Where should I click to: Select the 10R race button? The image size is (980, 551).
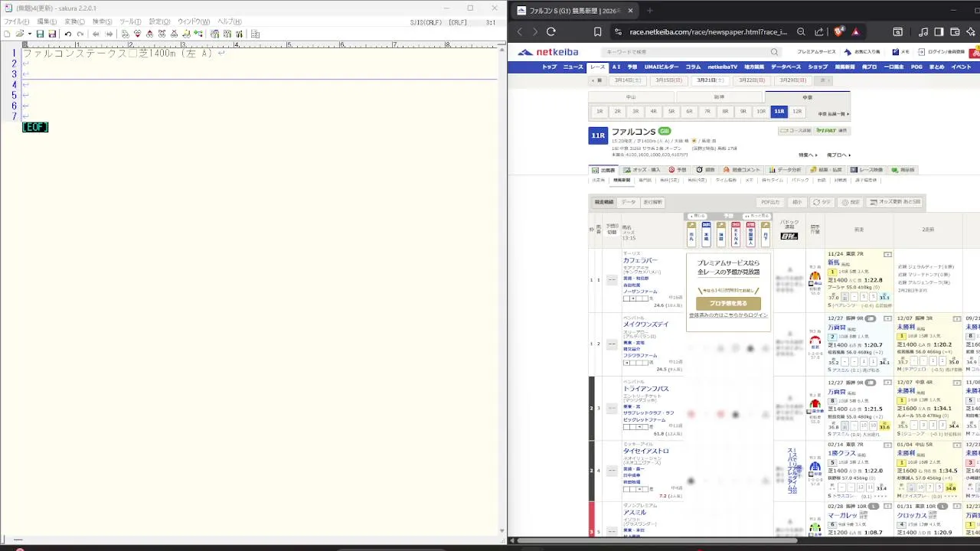[x=761, y=112]
